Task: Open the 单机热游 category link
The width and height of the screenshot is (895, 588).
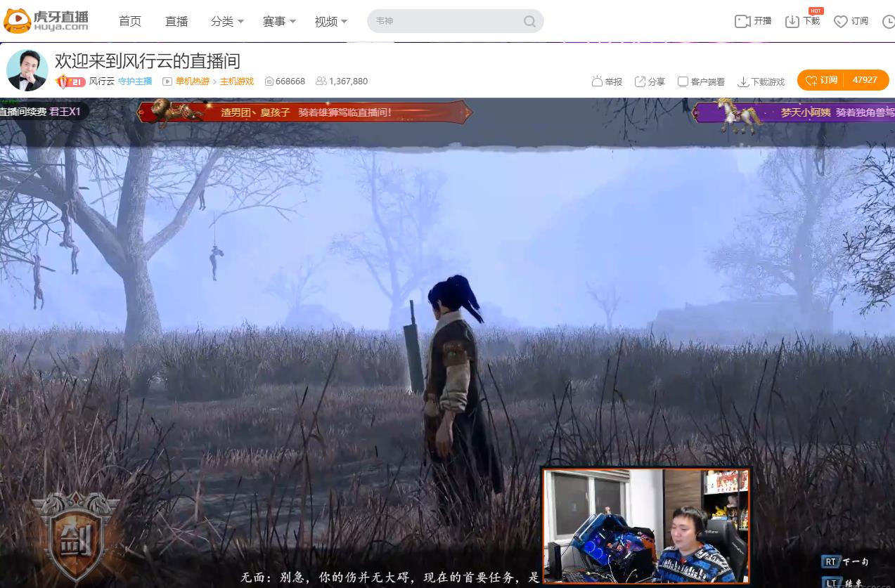Action: (x=192, y=81)
